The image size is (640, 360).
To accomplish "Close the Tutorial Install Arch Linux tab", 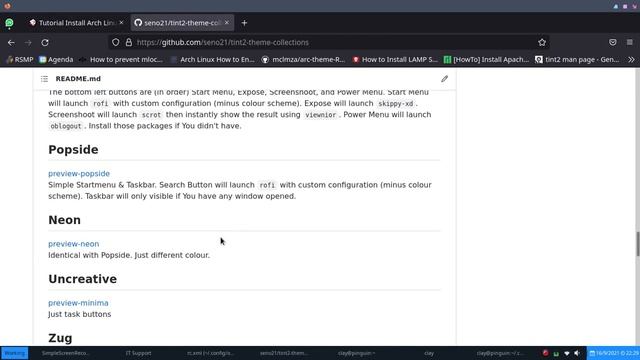I will [x=121, y=23].
